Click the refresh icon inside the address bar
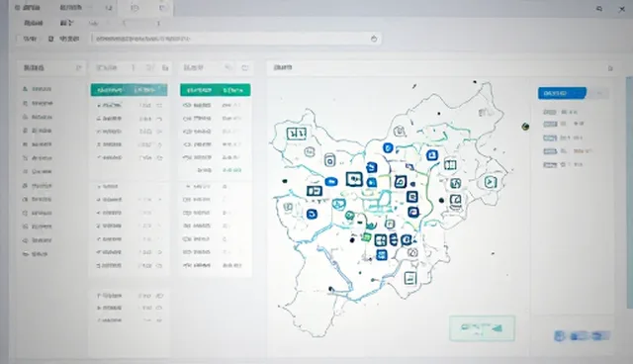The width and height of the screenshot is (633, 364). (374, 39)
